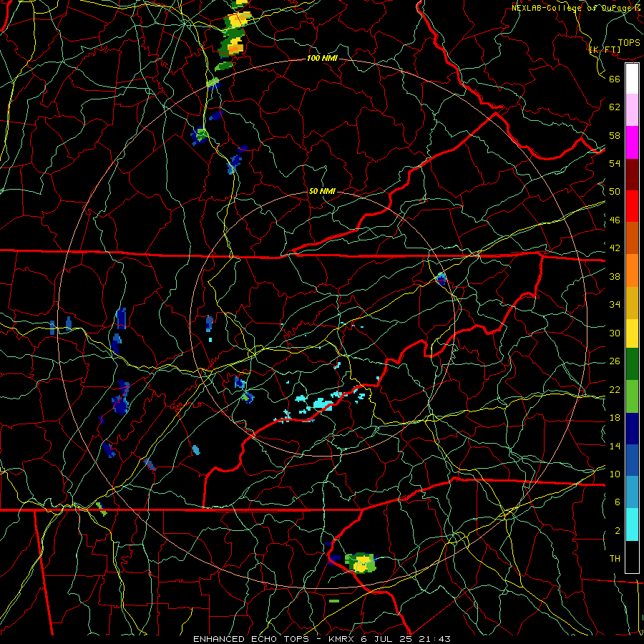Image resolution: width=644 pixels, height=644 pixels.
Task: Click the 50 value on the legend scale
Action: click(x=615, y=191)
